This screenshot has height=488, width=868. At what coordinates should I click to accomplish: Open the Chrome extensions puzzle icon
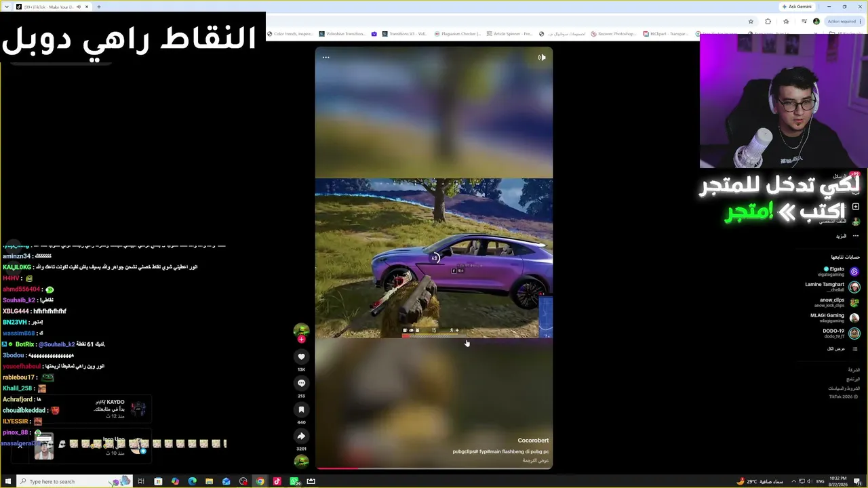[768, 22]
